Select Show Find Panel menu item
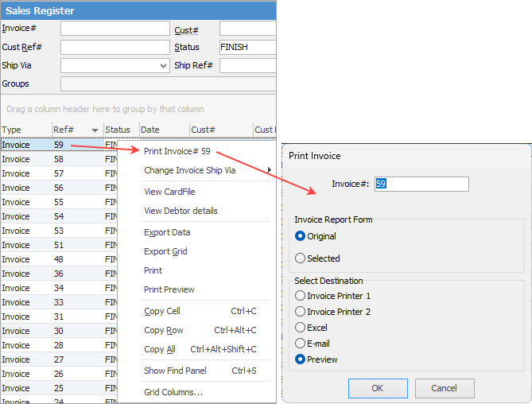 (175, 371)
